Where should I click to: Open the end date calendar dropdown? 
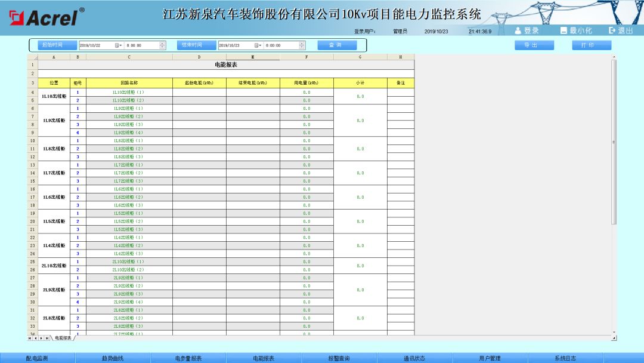click(258, 45)
